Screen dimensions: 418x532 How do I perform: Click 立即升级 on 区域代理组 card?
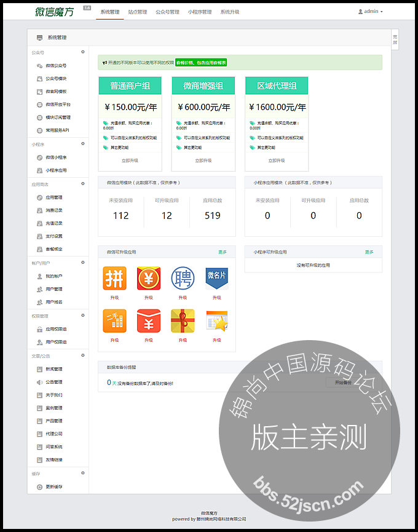click(x=277, y=161)
